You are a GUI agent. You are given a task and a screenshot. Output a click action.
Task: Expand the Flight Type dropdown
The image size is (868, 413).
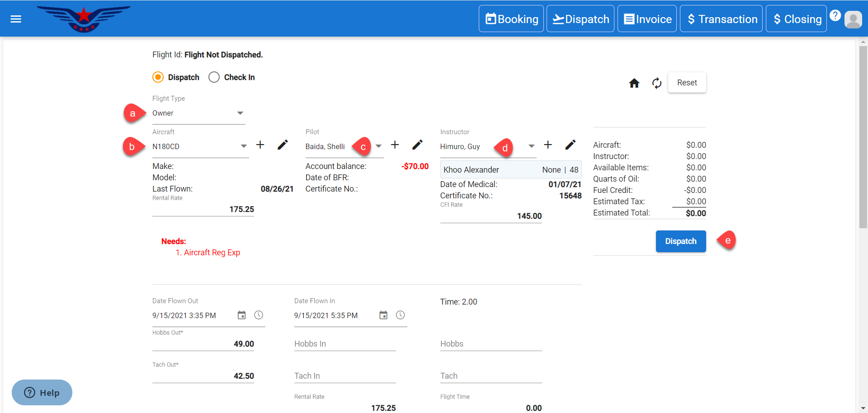[240, 113]
